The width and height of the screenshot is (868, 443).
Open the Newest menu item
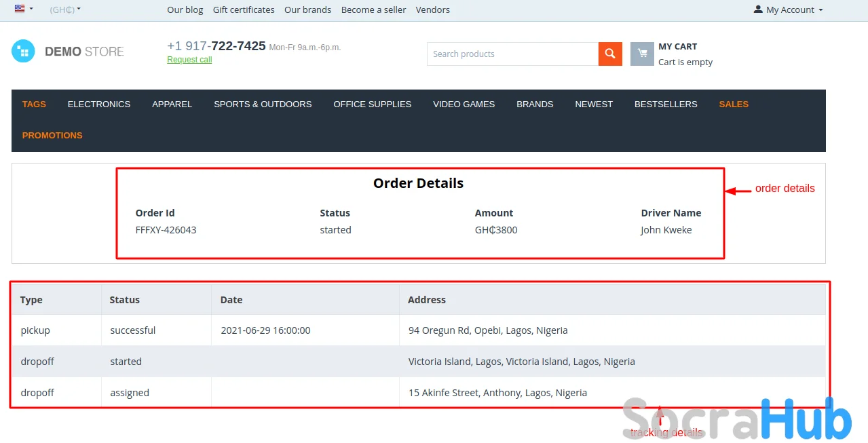[x=594, y=104]
